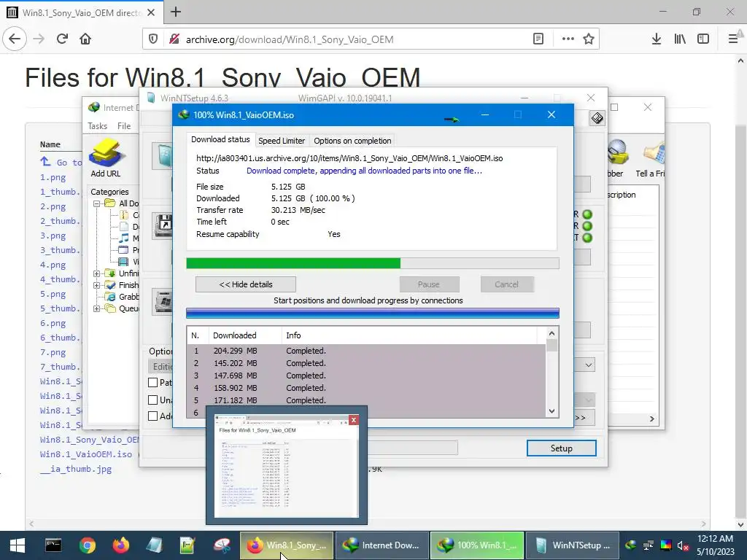Bookmark this page with the star icon
The height and width of the screenshot is (560, 747).
pos(589,39)
